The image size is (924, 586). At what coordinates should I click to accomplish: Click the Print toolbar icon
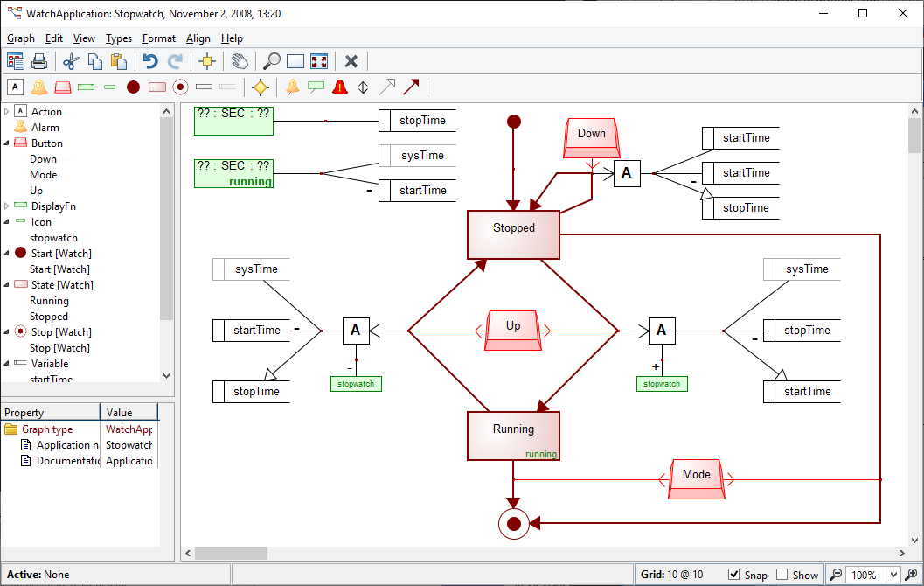(39, 61)
